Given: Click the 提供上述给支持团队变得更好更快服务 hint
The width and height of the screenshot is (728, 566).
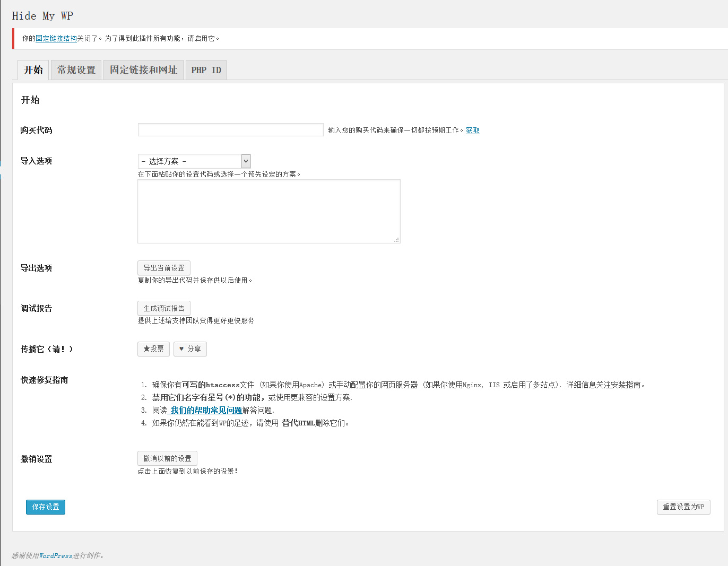Looking at the screenshot, I should 196,320.
